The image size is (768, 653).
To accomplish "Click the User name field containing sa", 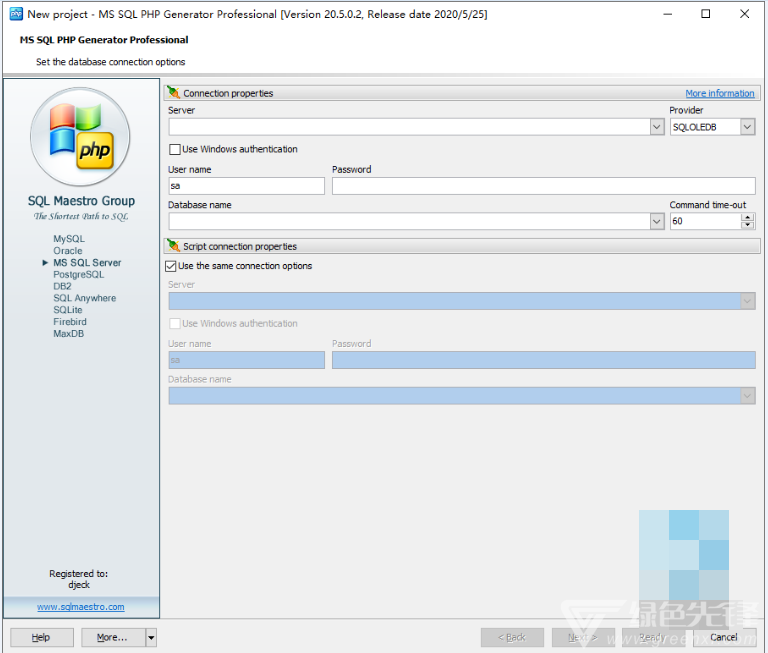I will [x=246, y=186].
